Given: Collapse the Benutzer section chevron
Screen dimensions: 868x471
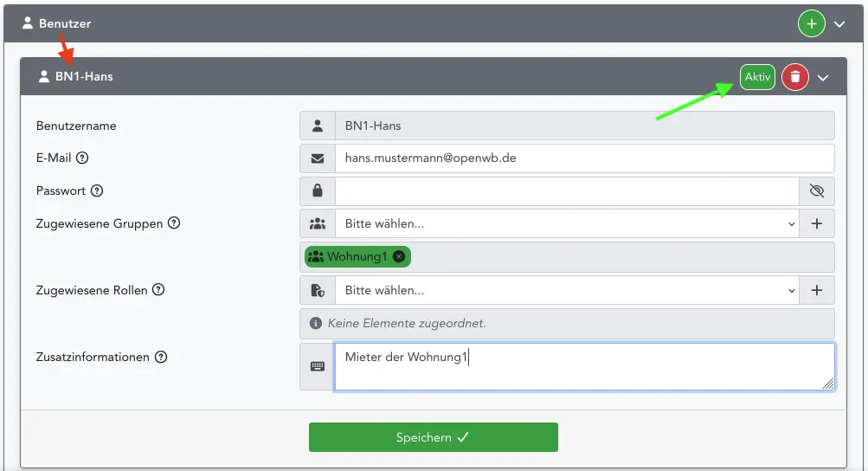Looking at the screenshot, I should click(839, 25).
